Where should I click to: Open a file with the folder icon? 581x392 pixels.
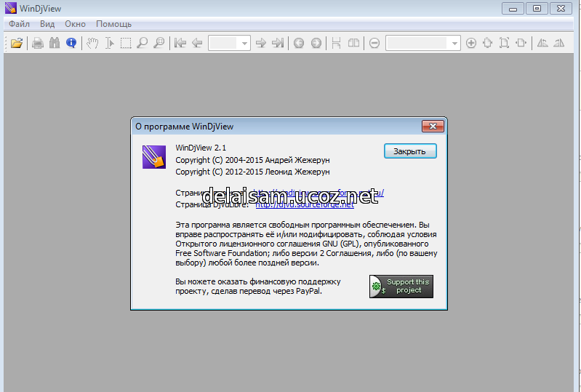17,44
